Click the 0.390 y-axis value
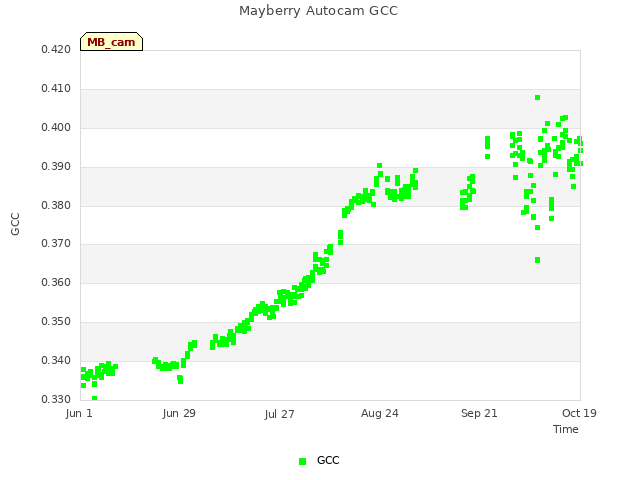640x480 pixels. point(56,167)
